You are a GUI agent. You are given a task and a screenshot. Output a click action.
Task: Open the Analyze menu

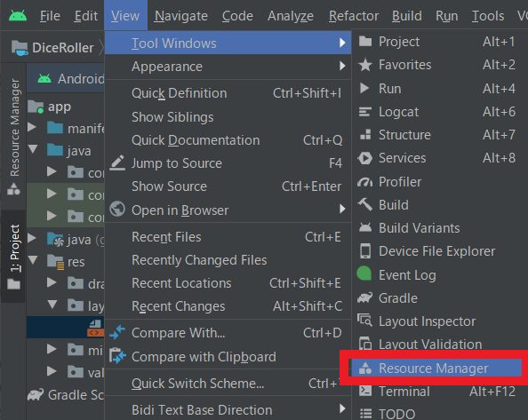[291, 16]
